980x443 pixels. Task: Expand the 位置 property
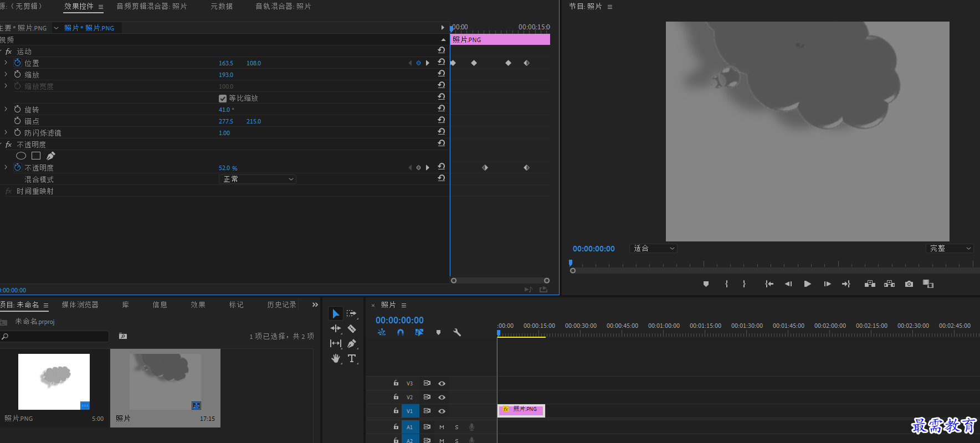[x=6, y=63]
